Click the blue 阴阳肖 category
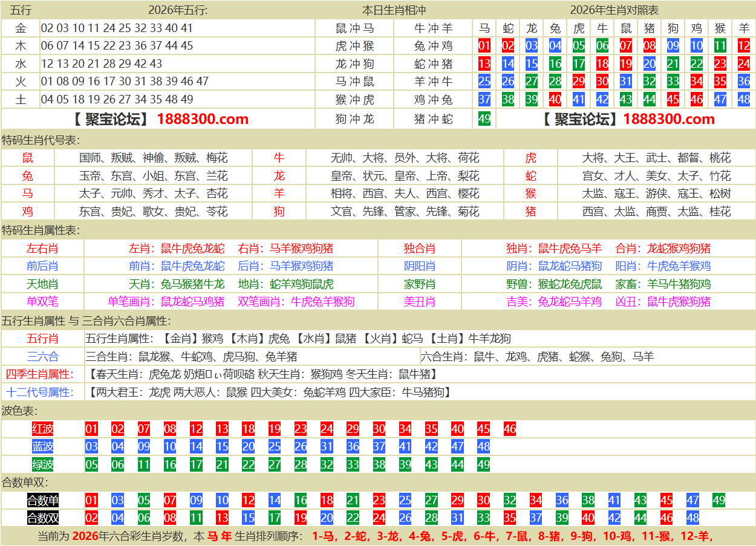 coord(420,266)
